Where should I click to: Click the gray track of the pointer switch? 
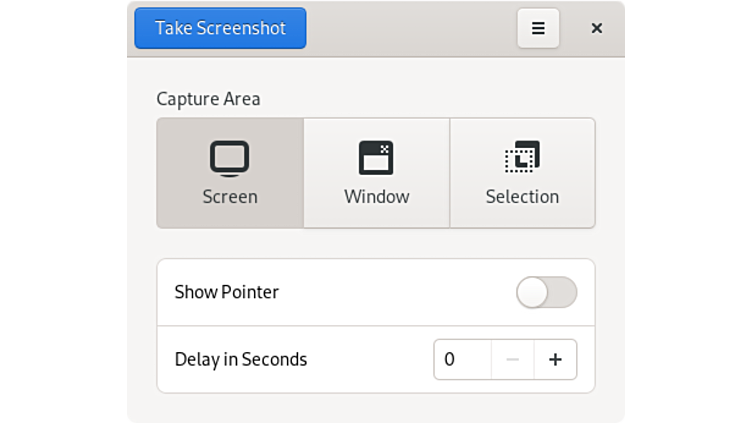pyautogui.click(x=564, y=292)
